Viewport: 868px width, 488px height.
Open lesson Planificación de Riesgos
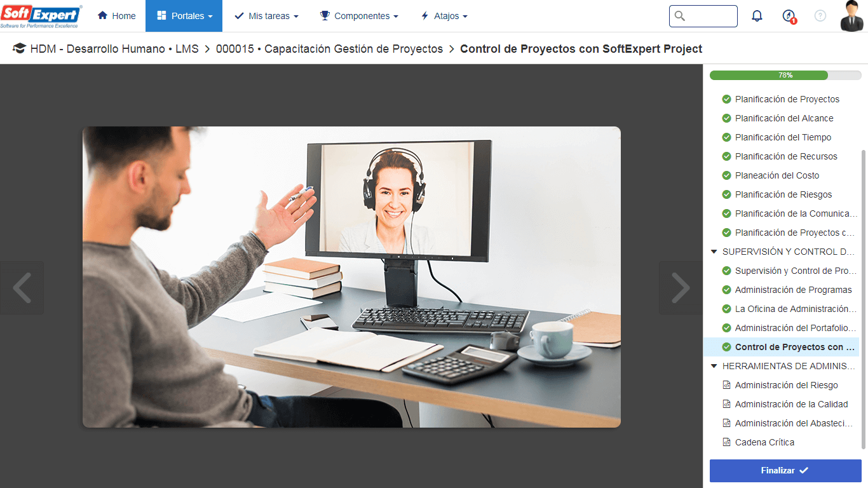point(783,194)
